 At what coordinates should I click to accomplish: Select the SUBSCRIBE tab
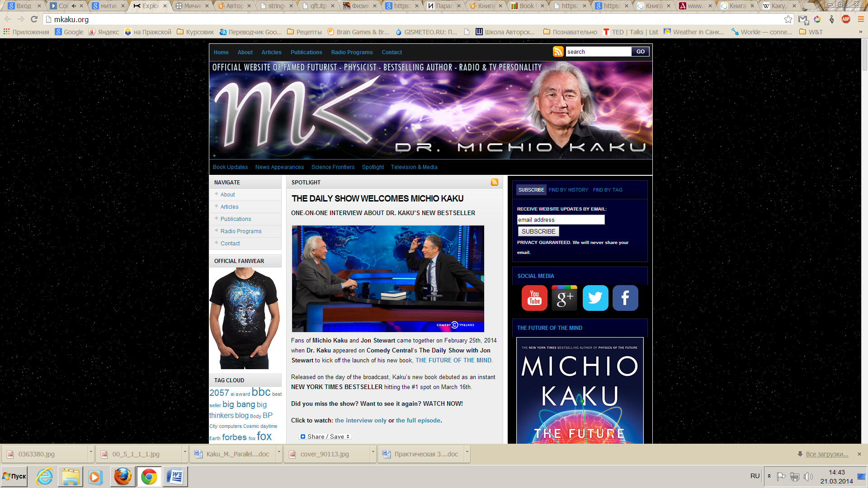[531, 190]
